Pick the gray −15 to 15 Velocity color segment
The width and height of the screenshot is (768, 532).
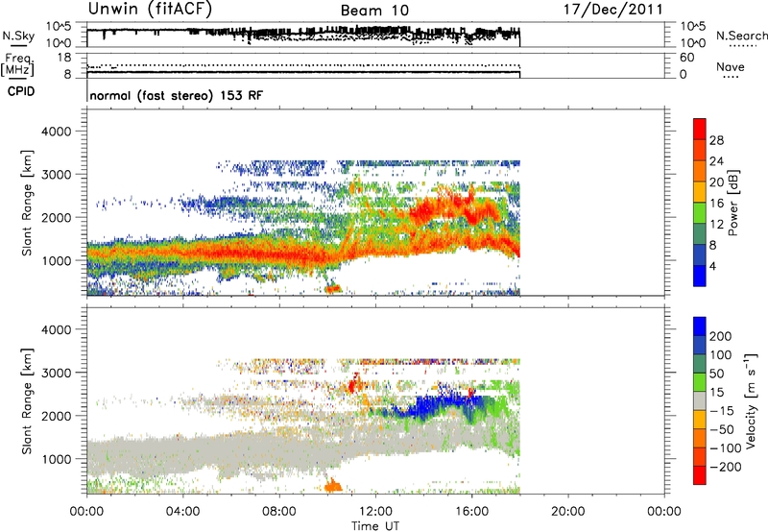click(x=700, y=401)
